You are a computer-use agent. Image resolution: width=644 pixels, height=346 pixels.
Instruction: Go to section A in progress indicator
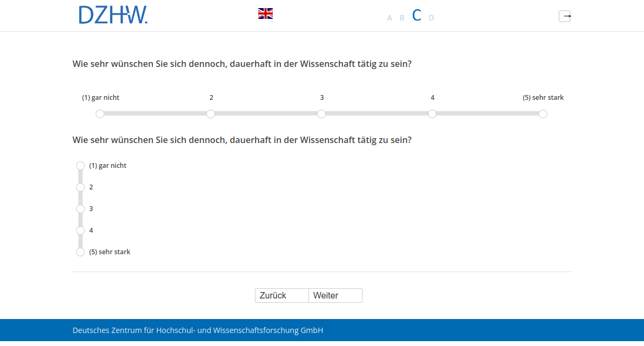390,18
